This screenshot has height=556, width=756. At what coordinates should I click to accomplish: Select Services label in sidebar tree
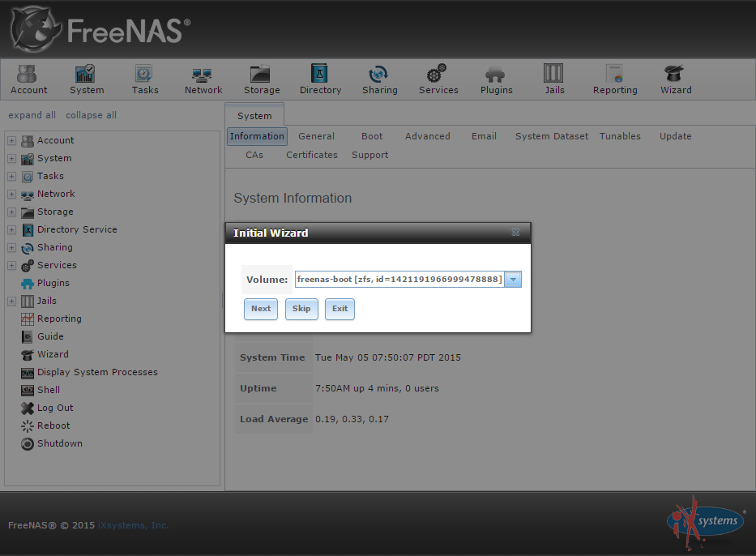click(x=57, y=265)
